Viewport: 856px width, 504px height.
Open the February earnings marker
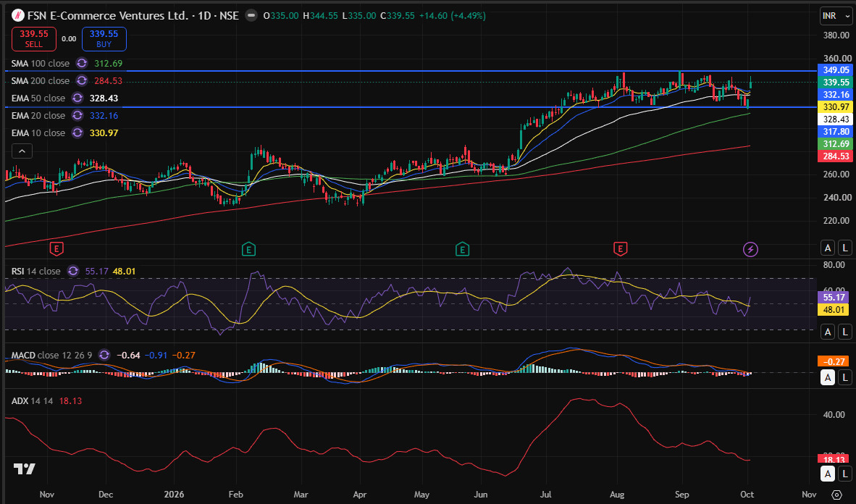point(248,249)
